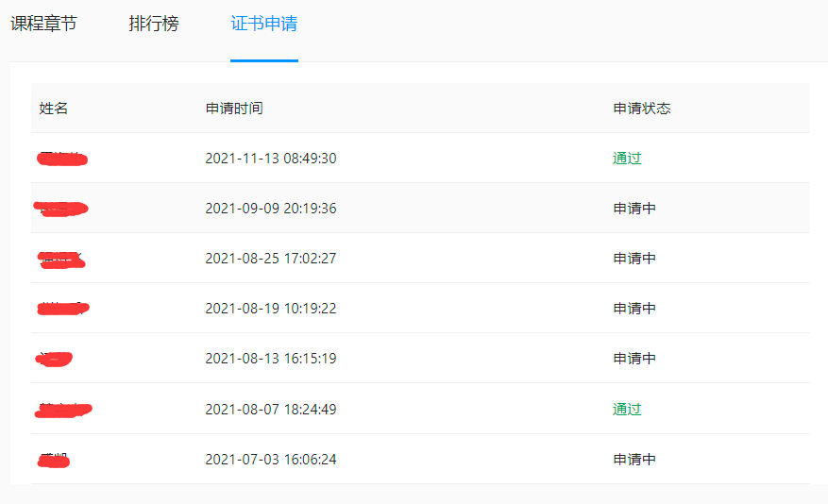Click 申请中 status in the 2021-08-13 row

[x=634, y=359]
